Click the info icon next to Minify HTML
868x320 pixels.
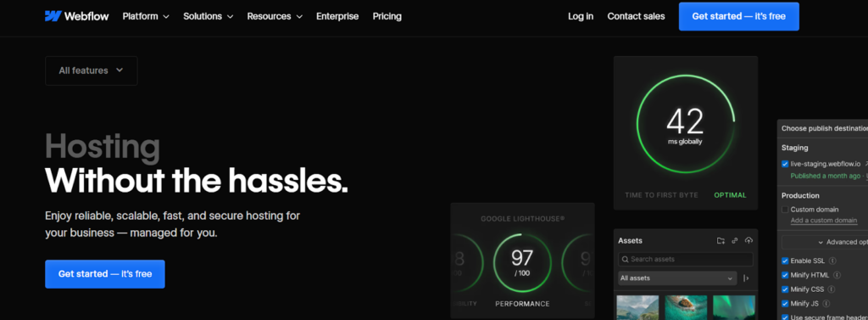(837, 275)
